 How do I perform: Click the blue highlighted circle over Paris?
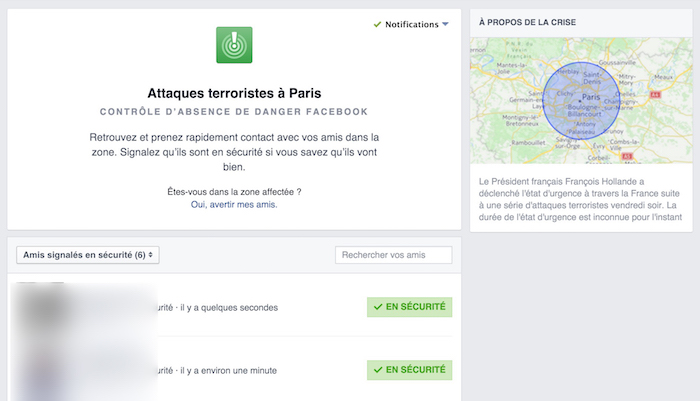[x=581, y=101]
